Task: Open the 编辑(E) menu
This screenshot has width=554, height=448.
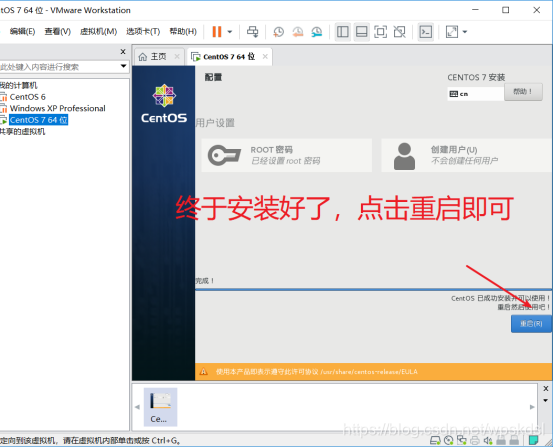Action: coord(22,31)
